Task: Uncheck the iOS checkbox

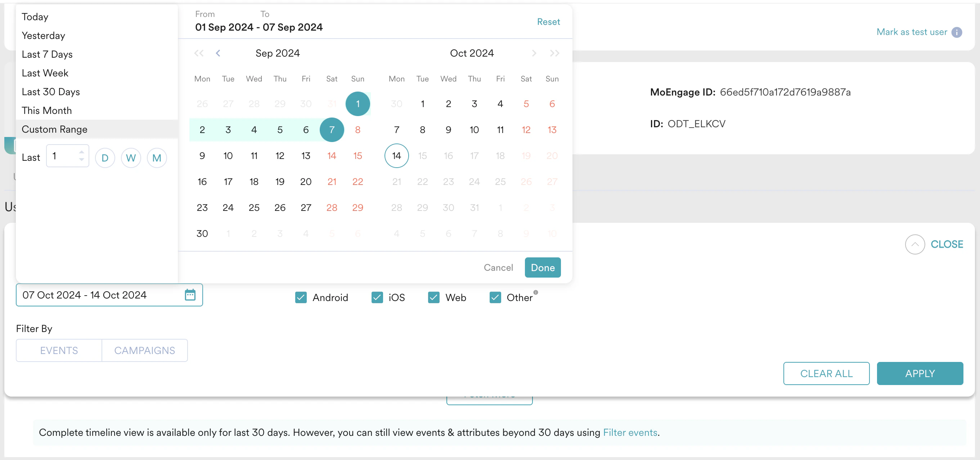Action: pyautogui.click(x=377, y=297)
